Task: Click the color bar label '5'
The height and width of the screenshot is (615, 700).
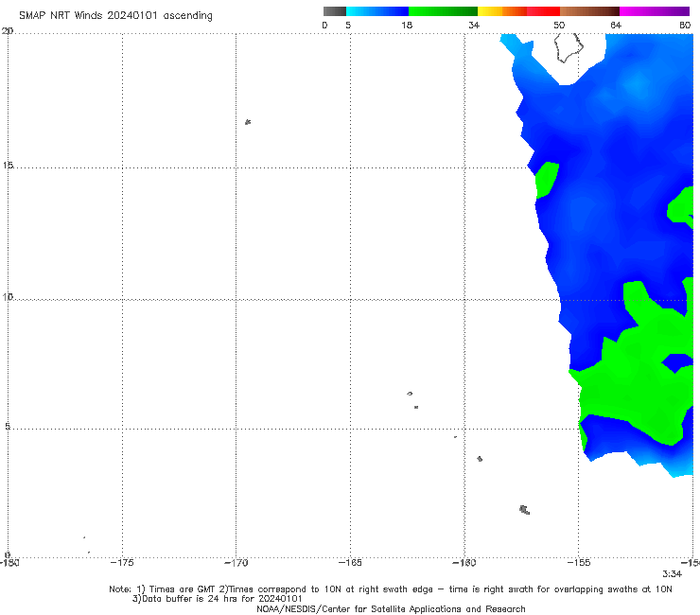Action: [348, 26]
